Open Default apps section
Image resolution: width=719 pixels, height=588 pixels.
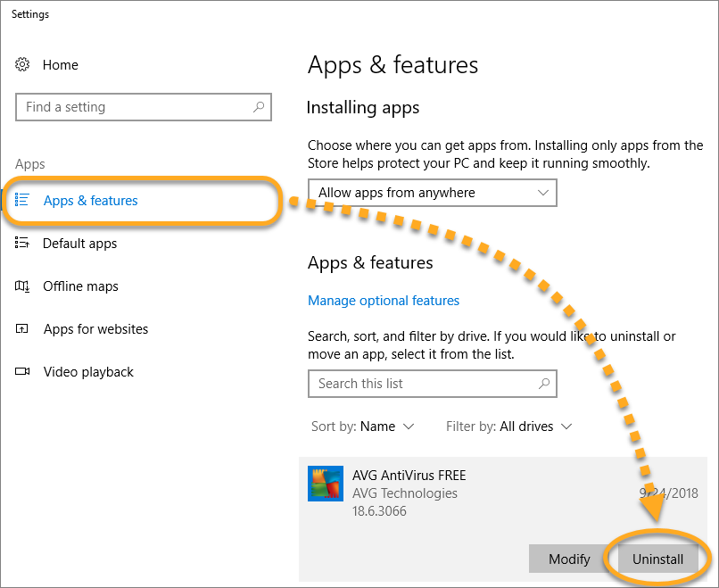79,244
